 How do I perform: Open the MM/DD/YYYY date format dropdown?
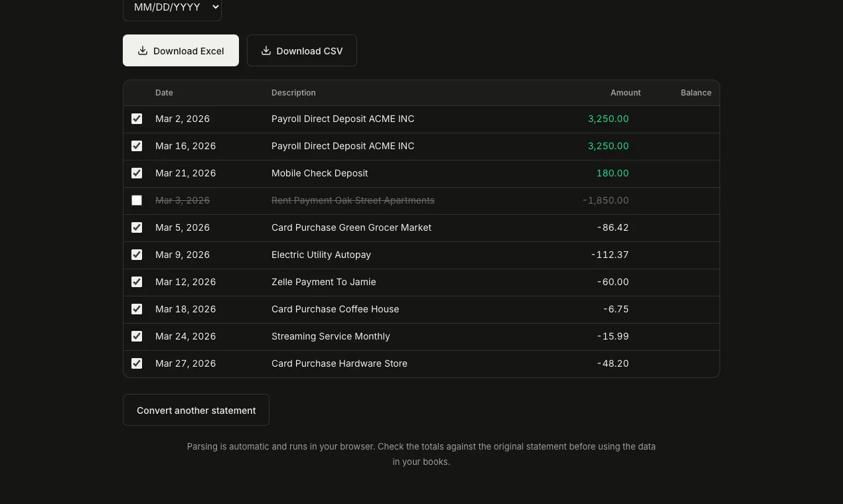coord(172,7)
